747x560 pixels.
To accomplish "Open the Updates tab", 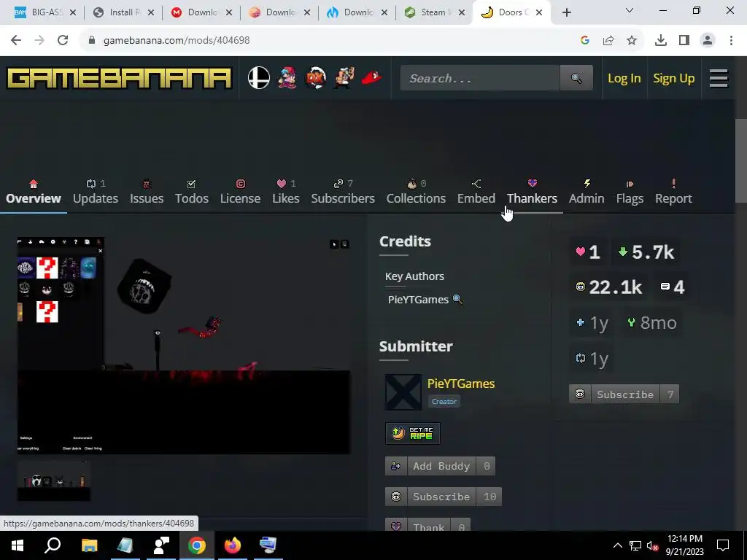I will coord(96,192).
